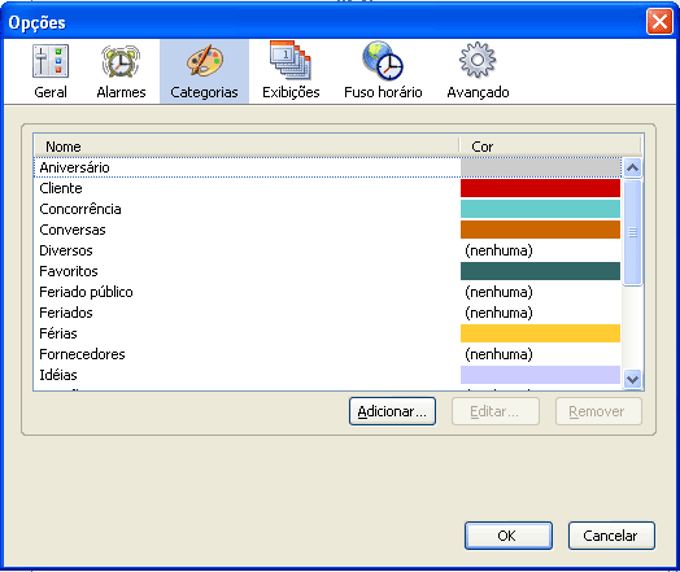
Task: Click the Adicionar... button
Action: pos(392,411)
